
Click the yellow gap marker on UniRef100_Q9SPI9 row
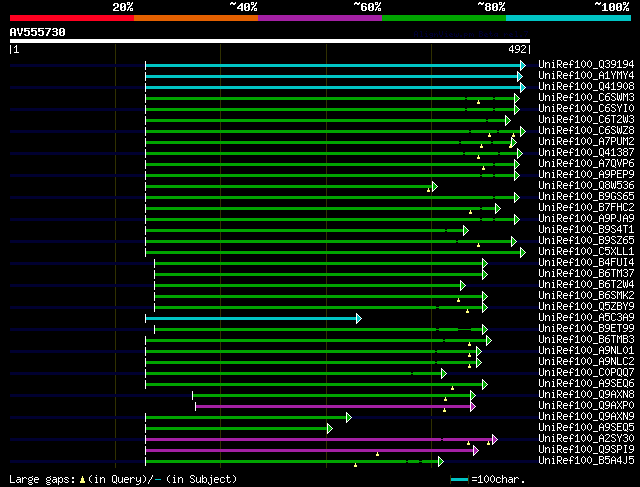[377, 454]
